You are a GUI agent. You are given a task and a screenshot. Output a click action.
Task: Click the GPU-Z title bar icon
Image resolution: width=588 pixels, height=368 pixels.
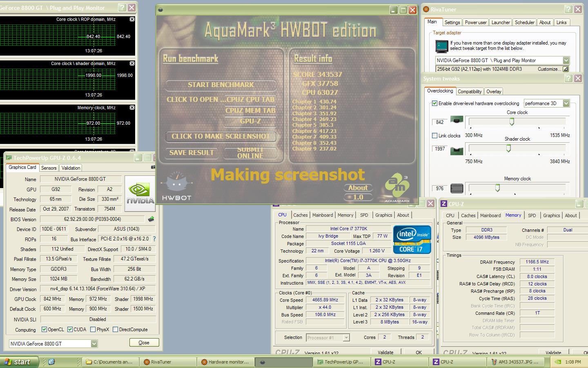tap(8, 158)
